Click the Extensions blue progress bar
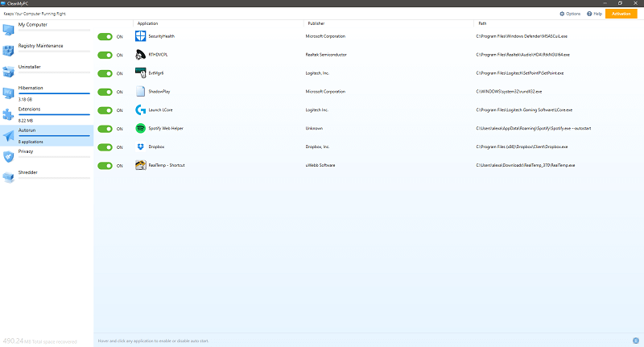Screen dimensions: 644x347 click(x=54, y=114)
